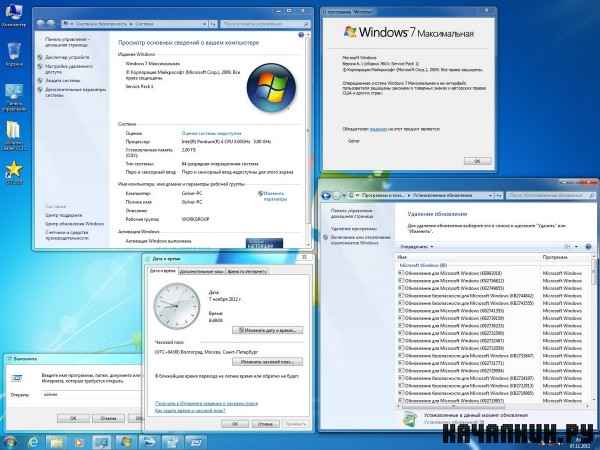The width and height of the screenshot is (600, 450).
Task: Click Программы breadcrumb in Installed Updates
Action: (x=382, y=196)
